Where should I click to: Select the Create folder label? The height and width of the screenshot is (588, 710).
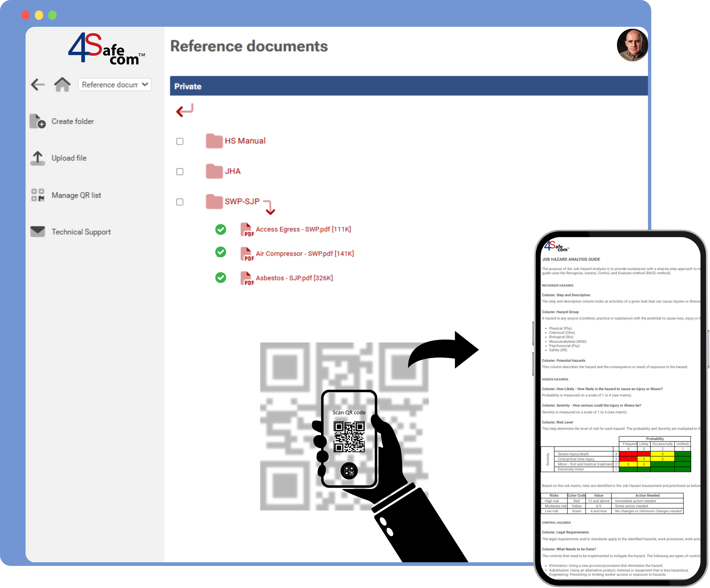click(73, 121)
